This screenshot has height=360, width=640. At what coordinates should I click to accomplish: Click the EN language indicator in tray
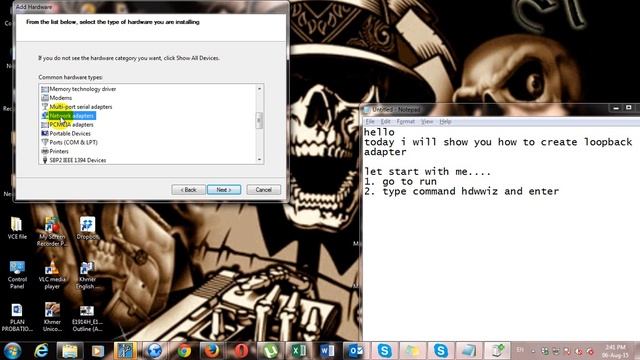520,350
